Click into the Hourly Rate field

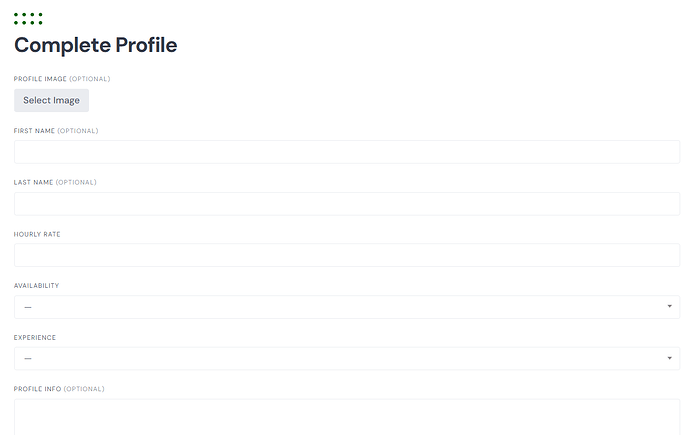(347, 255)
